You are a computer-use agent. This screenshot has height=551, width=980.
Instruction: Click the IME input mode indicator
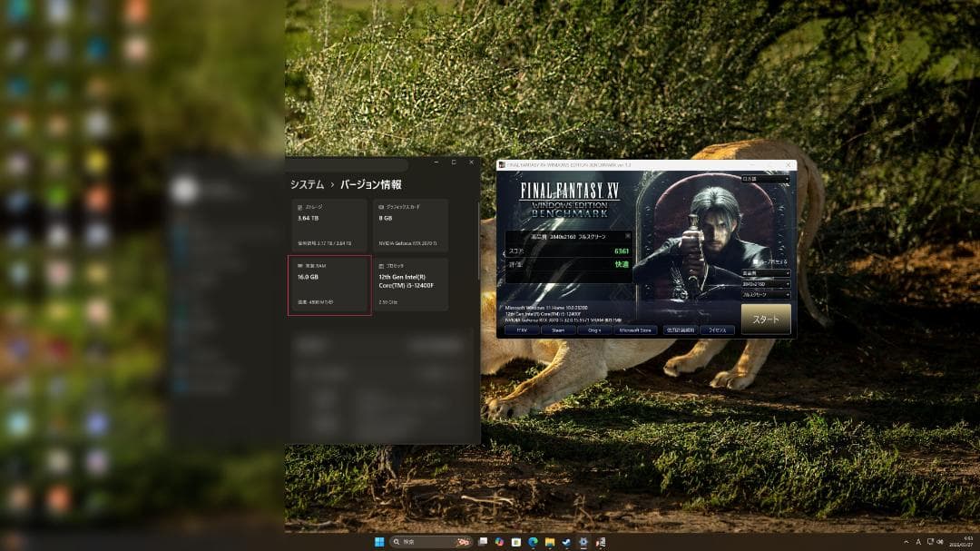click(x=918, y=542)
